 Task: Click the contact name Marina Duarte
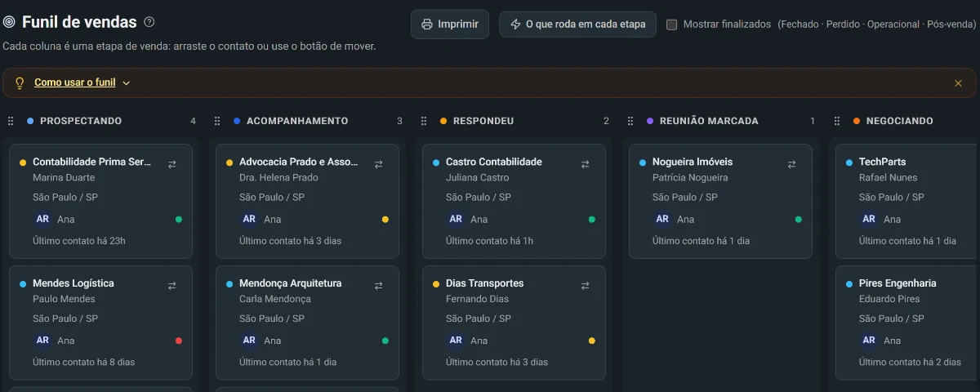pos(64,177)
